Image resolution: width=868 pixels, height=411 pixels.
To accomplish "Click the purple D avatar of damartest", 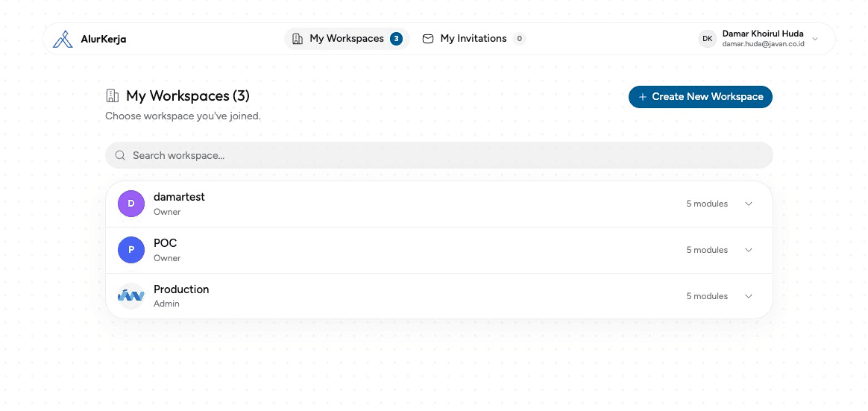I will [131, 204].
